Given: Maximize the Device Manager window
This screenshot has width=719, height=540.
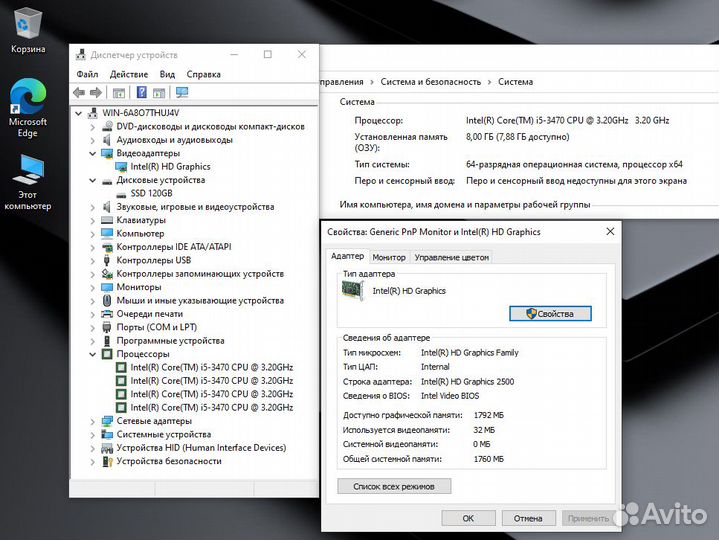Looking at the screenshot, I should (x=268, y=55).
